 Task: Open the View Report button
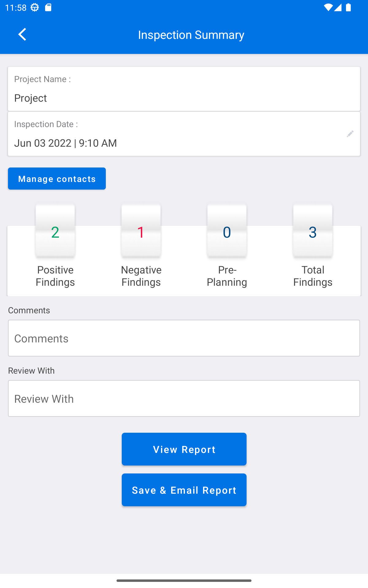184,449
